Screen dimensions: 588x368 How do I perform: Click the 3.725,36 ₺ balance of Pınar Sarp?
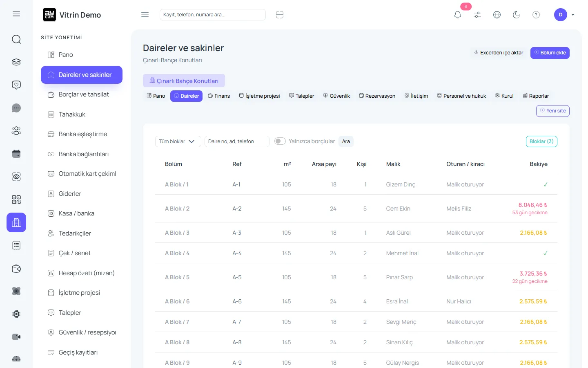point(533,274)
